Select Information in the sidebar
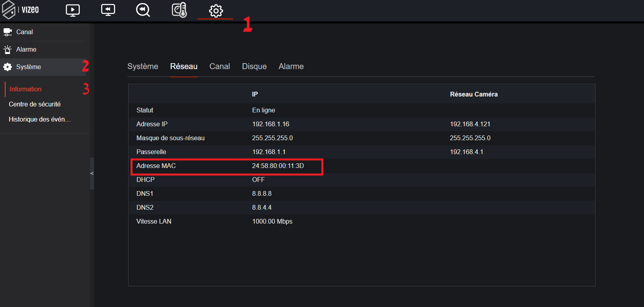This screenshot has height=307, width=644. [25, 89]
